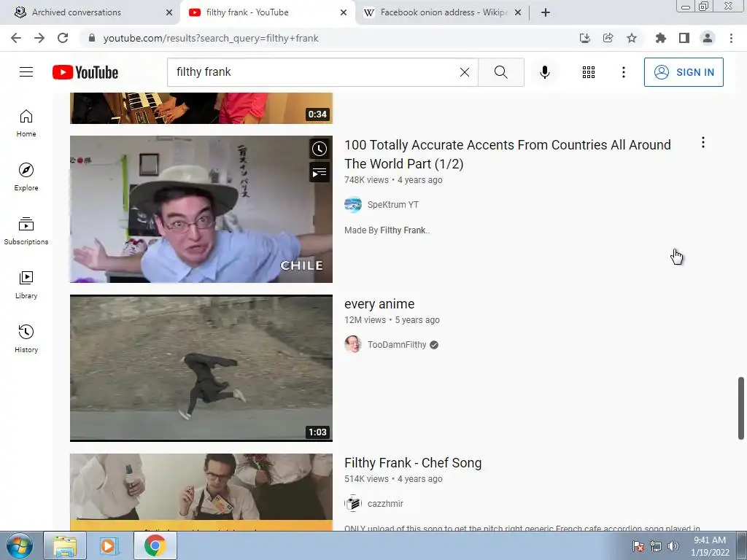Visit cazzhmir channel name
The width and height of the screenshot is (747, 560).
click(x=385, y=504)
